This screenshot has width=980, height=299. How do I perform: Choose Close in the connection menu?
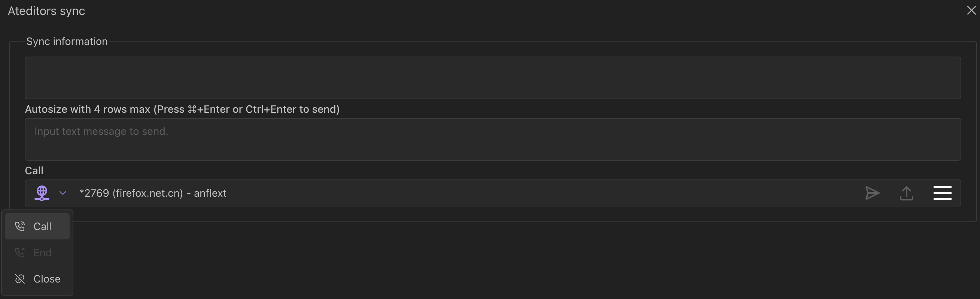47,279
